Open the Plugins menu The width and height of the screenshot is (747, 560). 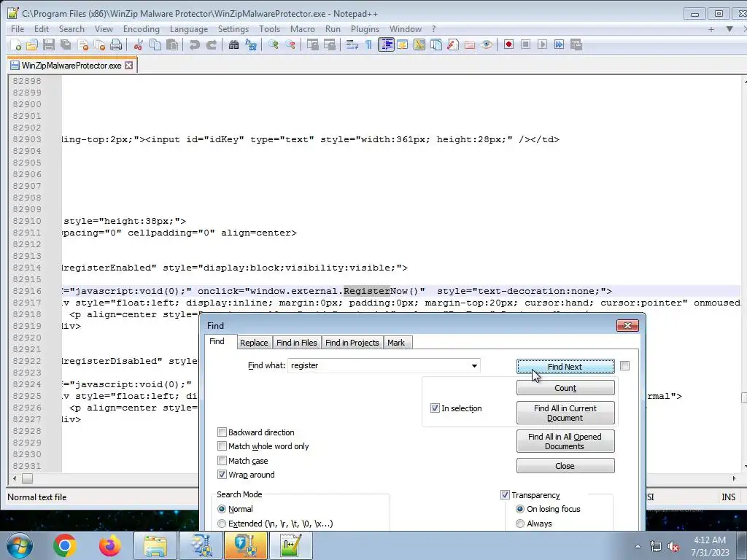click(x=365, y=29)
